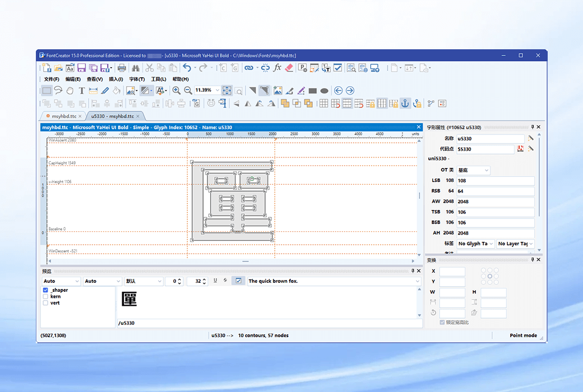Click the Save All icon
The height and width of the screenshot is (392, 583).
pos(93,68)
